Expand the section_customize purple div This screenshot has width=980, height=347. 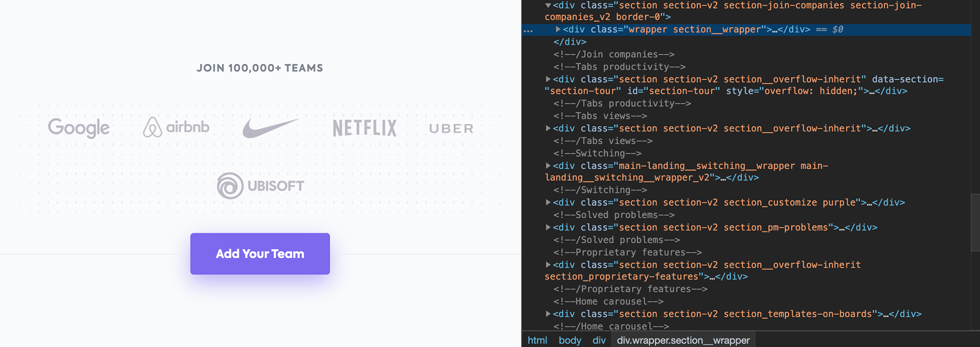click(548, 202)
